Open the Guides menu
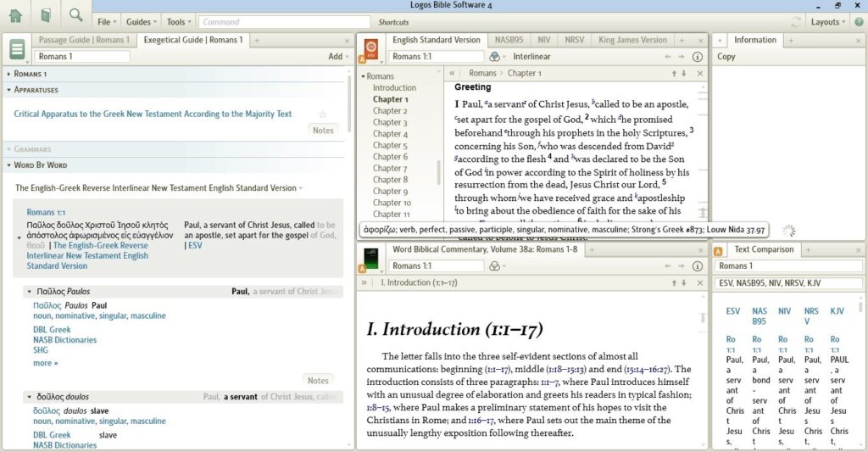This screenshot has width=868, height=452. [x=142, y=21]
